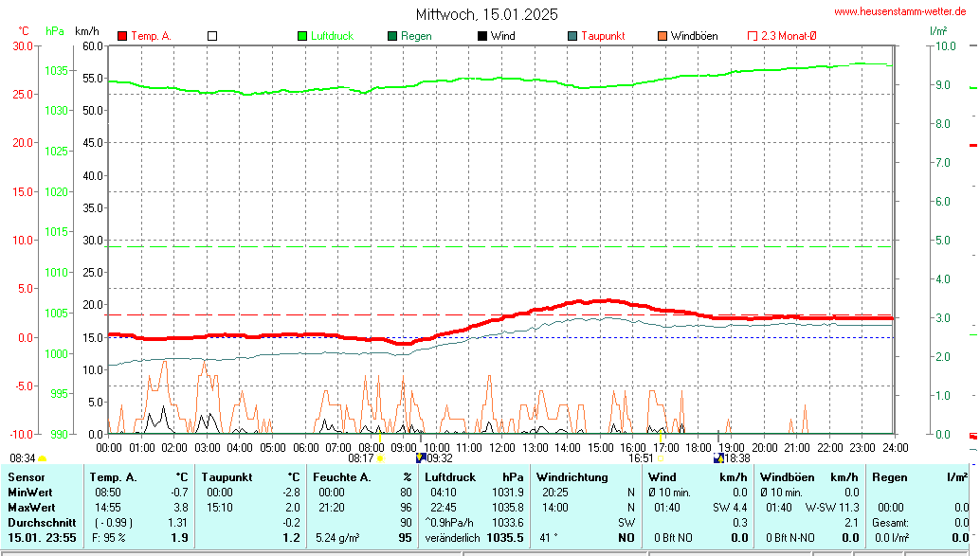Click the sunrise sun icon at 08:17
Viewport: 980px width, 556px height.
pos(380,458)
